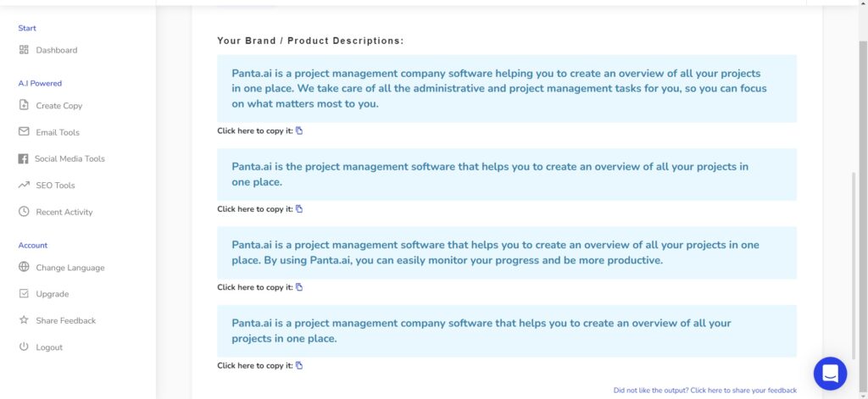Click the Share Feedback star icon
Image resolution: width=868 pixels, height=399 pixels.
[x=24, y=320]
